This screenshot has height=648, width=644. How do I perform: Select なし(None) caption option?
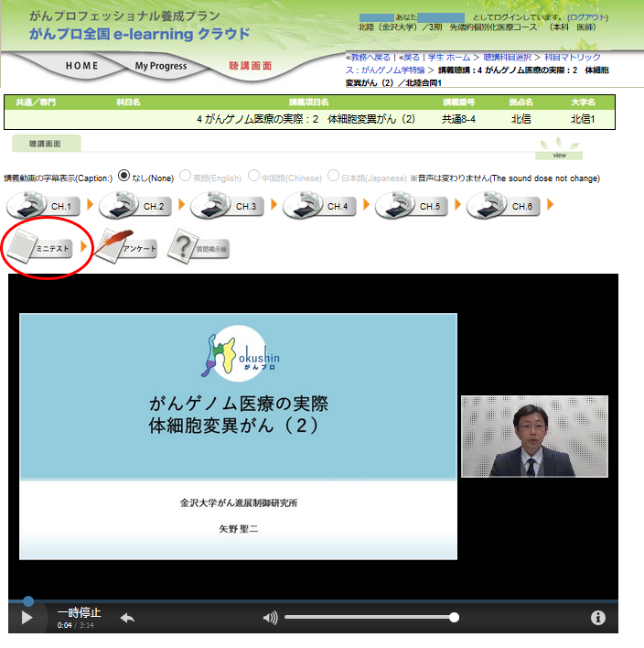[x=124, y=176]
